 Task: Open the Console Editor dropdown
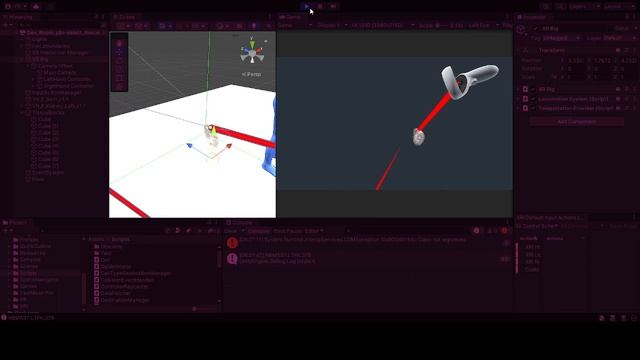click(x=314, y=231)
